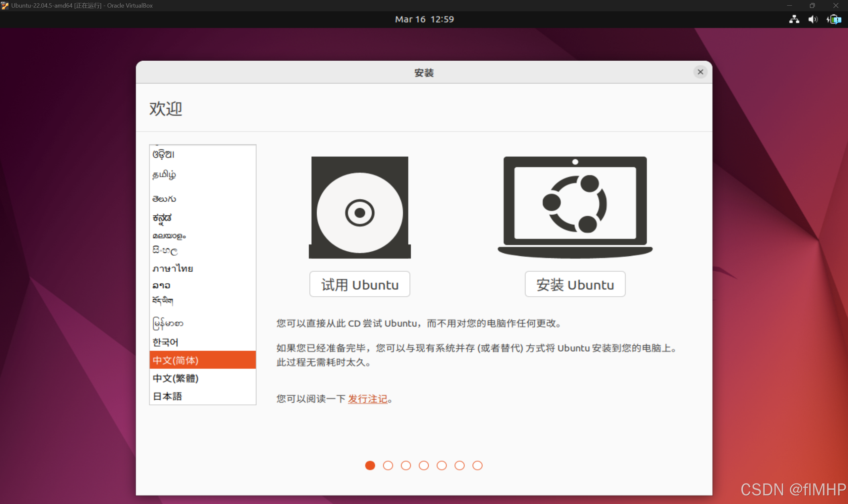Click the first filled progress dot
This screenshot has width=848, height=504.
370,465
